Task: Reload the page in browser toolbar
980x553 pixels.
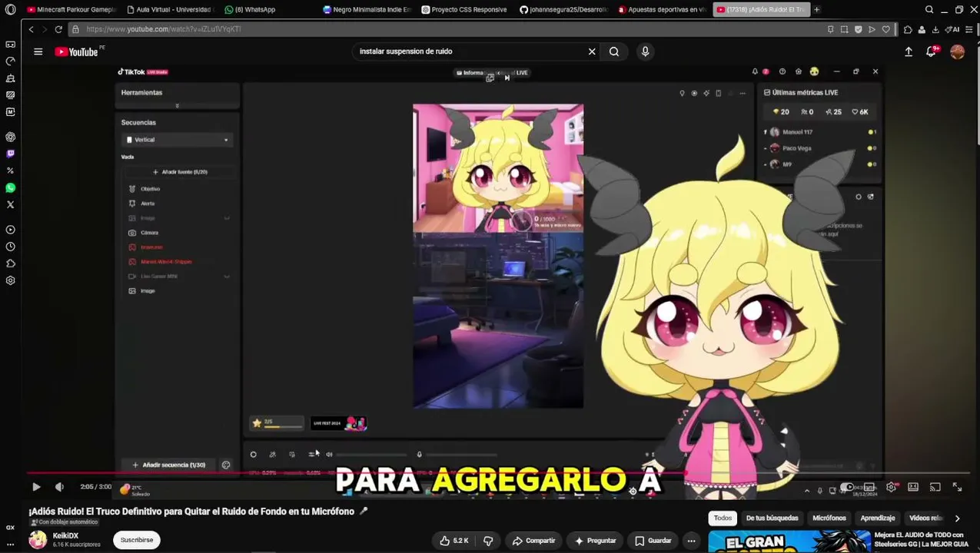Action: pyautogui.click(x=58, y=29)
